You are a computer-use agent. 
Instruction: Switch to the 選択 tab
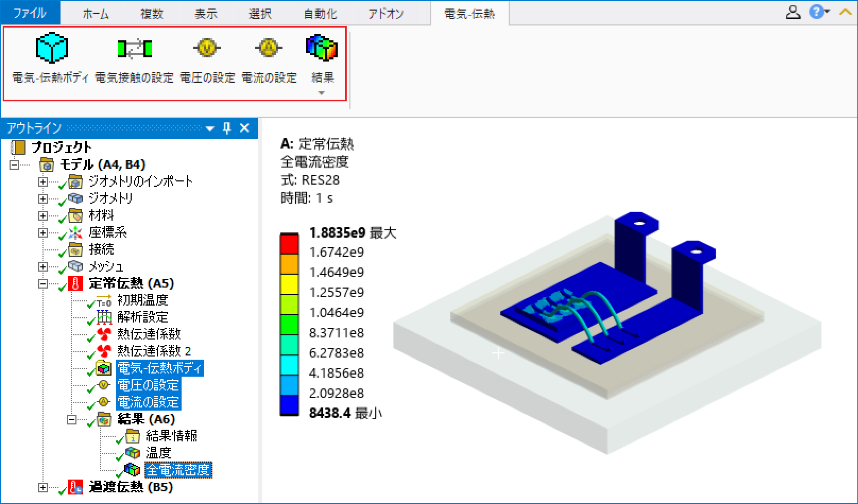click(x=260, y=14)
